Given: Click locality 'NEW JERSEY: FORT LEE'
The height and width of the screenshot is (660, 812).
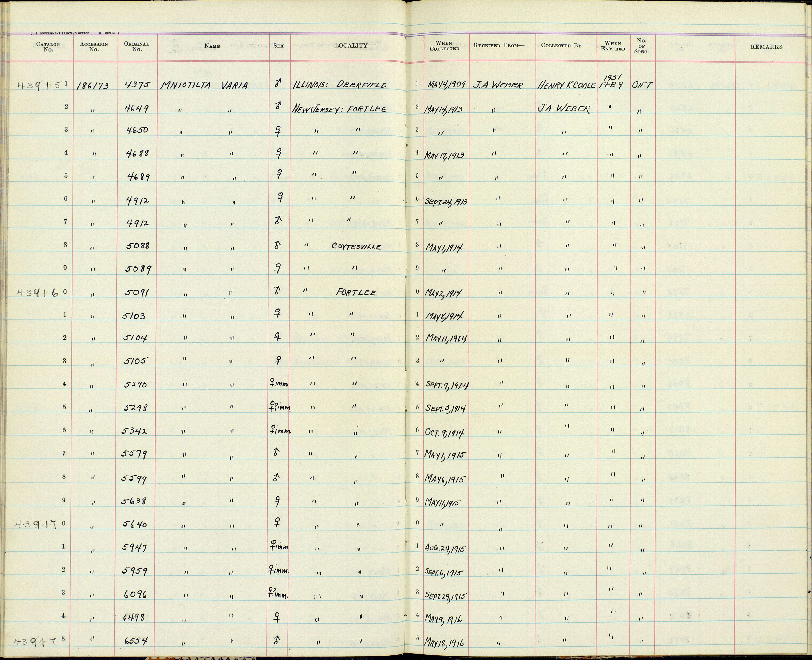Looking at the screenshot, I should (x=339, y=109).
